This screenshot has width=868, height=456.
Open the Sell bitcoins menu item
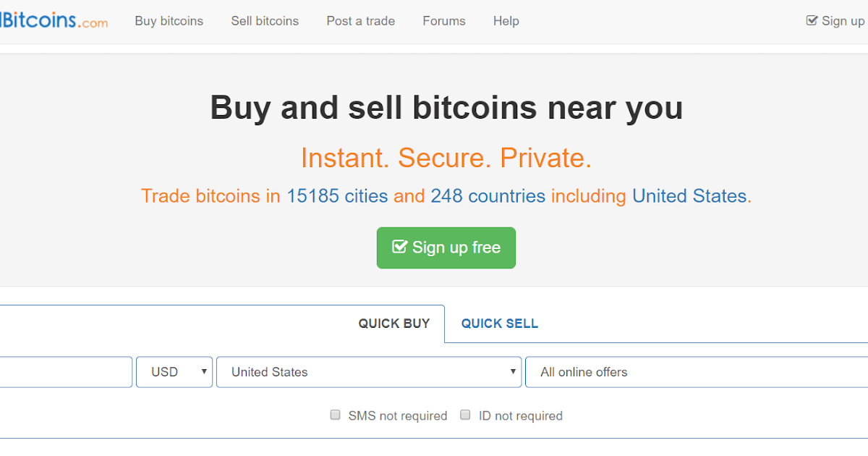pyautogui.click(x=265, y=21)
